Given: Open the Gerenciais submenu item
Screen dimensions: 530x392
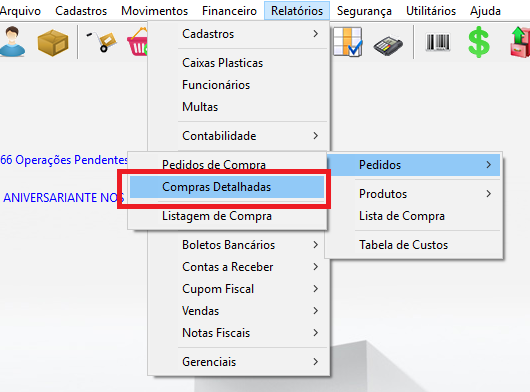Looking at the screenshot, I should (x=238, y=362).
